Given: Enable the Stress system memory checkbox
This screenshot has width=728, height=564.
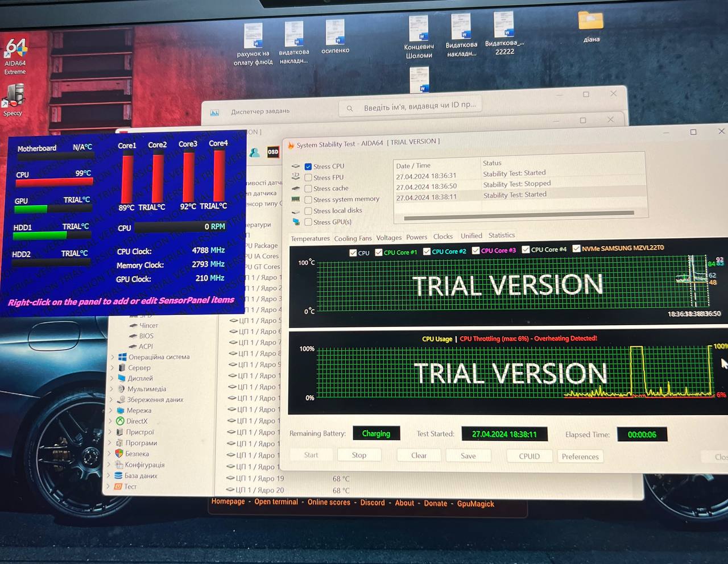Looking at the screenshot, I should coord(308,200).
